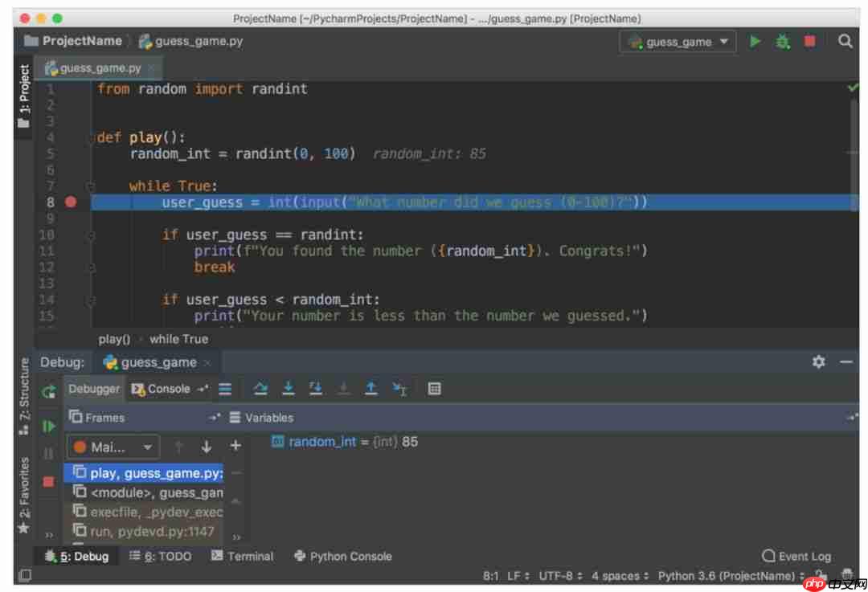This screenshot has width=868, height=592.
Task: Expand the Main thread frames dropdown
Action: coord(149,446)
